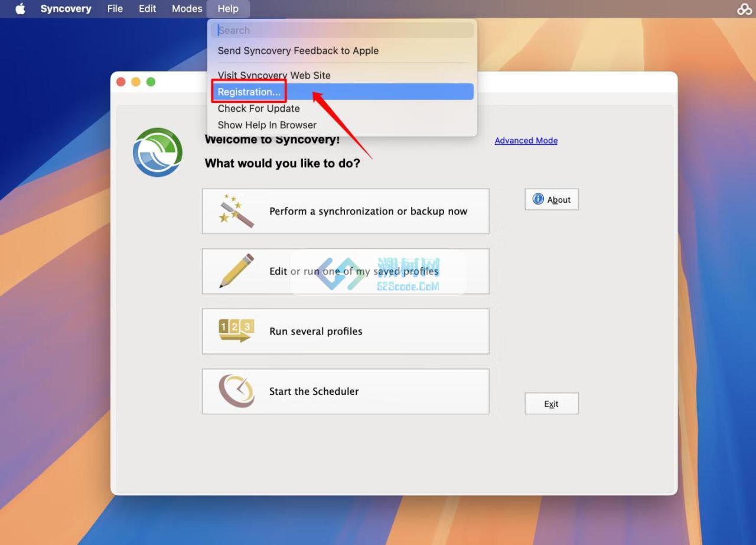Minimize the window with yellow button

(136, 82)
